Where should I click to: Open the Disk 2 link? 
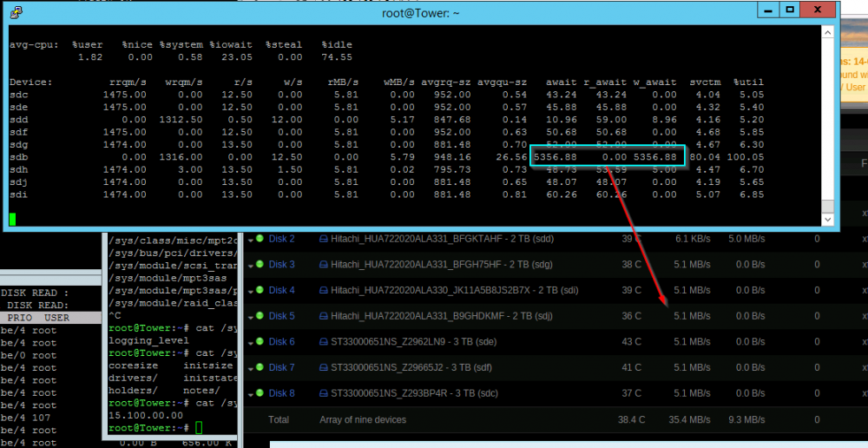pyautogui.click(x=282, y=239)
